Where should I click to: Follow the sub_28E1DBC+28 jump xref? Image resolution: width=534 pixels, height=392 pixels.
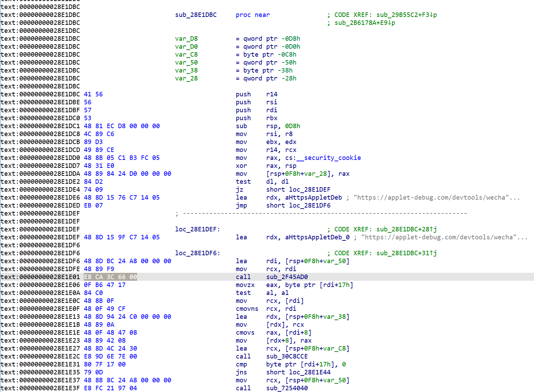[406, 229]
